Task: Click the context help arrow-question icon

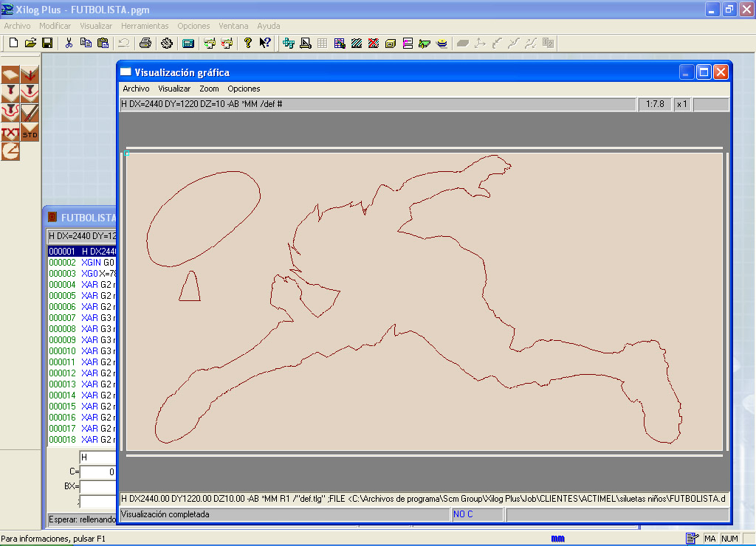Action: point(264,43)
